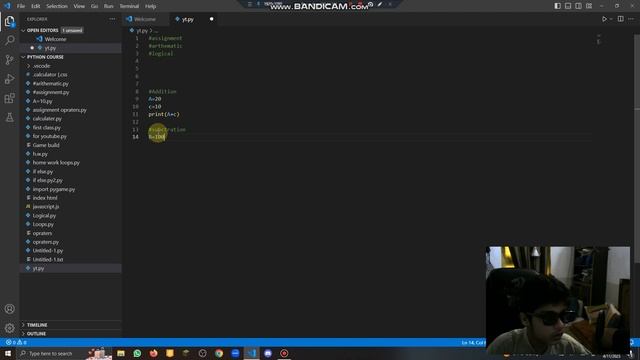The height and width of the screenshot is (360, 640).
Task: Collapse the Open Editors section
Action: (x=23, y=30)
